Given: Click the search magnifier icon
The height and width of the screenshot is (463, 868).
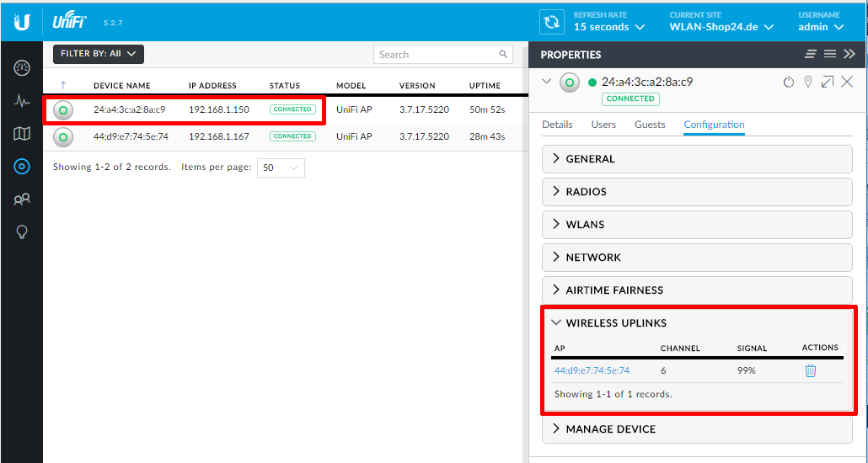Looking at the screenshot, I should coord(502,54).
